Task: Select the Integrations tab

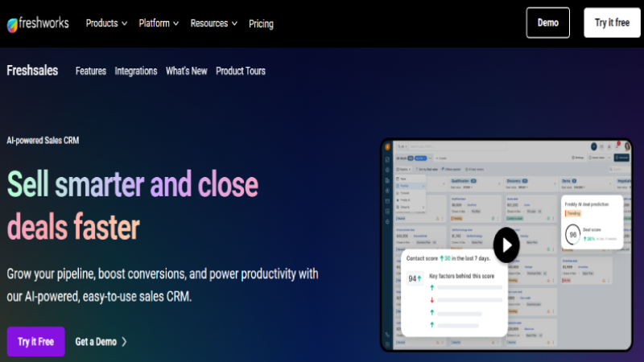Action: coord(136,71)
